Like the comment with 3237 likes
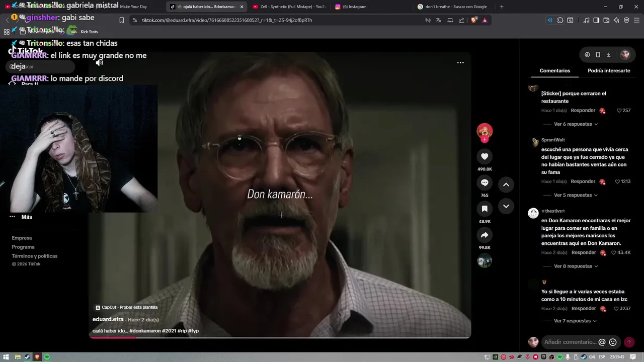The height and width of the screenshot is (362, 644). 616,309
